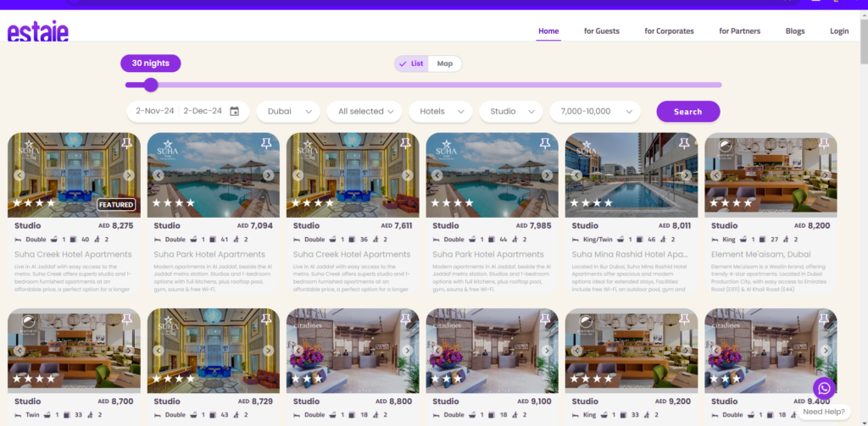Pin the AED 8,275 Suha Creek listing

tap(126, 142)
